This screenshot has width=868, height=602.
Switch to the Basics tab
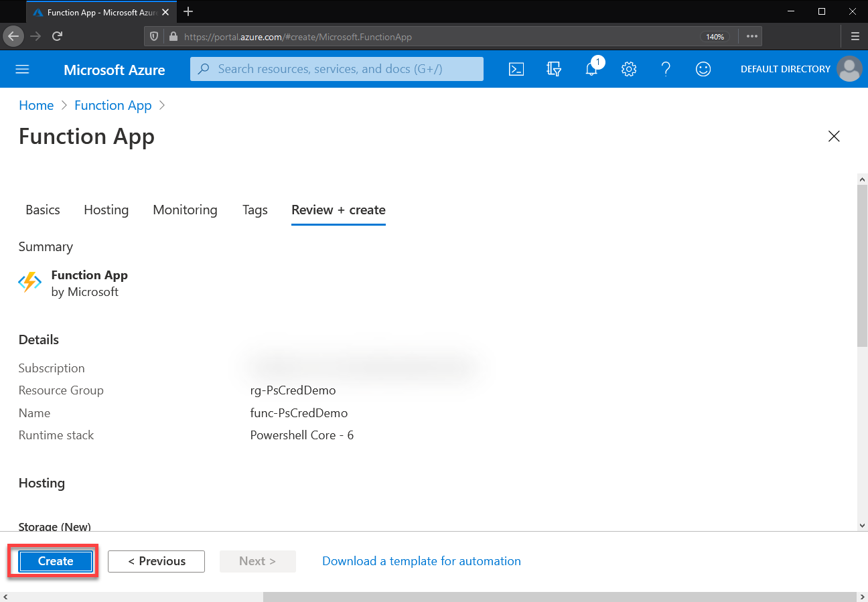pyautogui.click(x=43, y=210)
